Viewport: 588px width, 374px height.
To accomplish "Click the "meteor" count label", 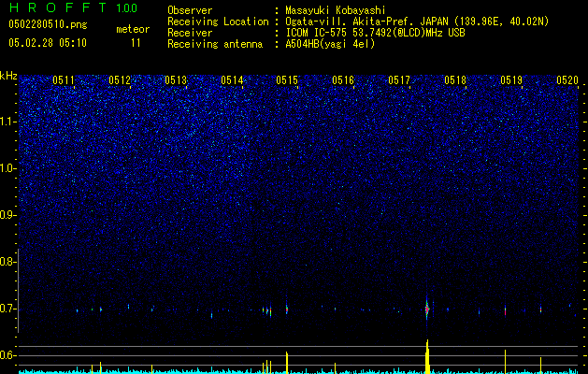I will coord(133,29).
